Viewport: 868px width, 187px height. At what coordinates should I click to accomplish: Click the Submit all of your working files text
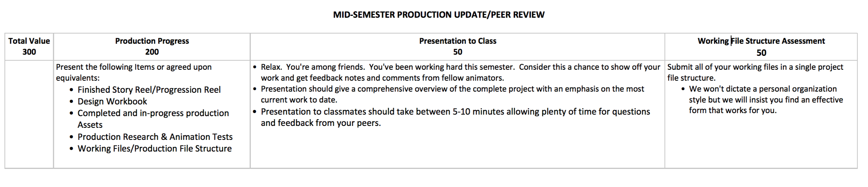[755, 67]
